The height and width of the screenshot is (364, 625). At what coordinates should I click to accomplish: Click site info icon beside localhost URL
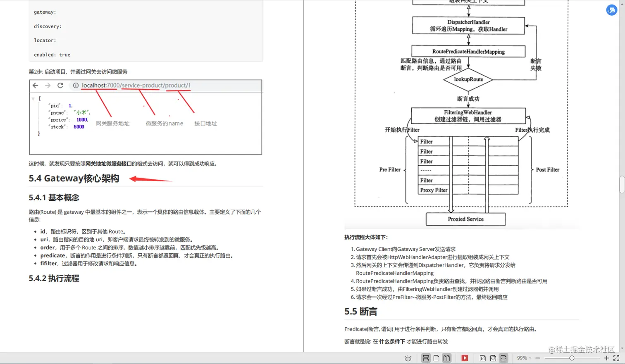pos(76,86)
